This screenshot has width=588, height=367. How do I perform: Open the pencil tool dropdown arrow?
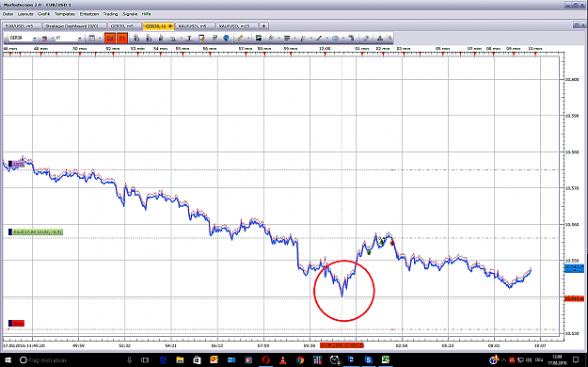[x=248, y=38]
